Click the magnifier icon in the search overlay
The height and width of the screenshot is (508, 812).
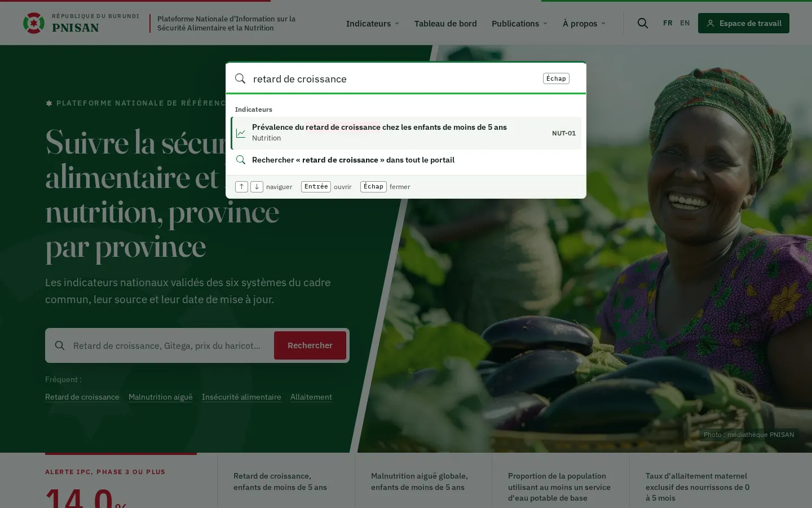(240, 78)
